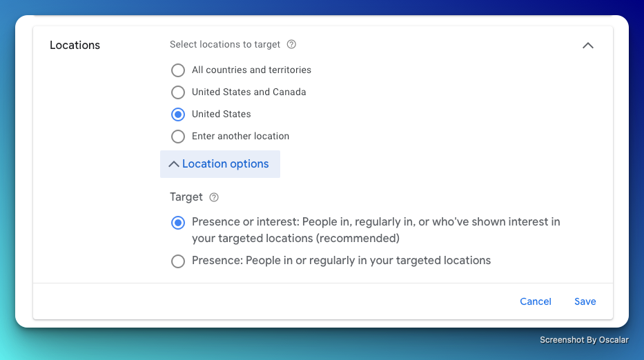Viewport: 644px width, 360px height.
Task: Click the Target label text
Action: [x=186, y=197]
